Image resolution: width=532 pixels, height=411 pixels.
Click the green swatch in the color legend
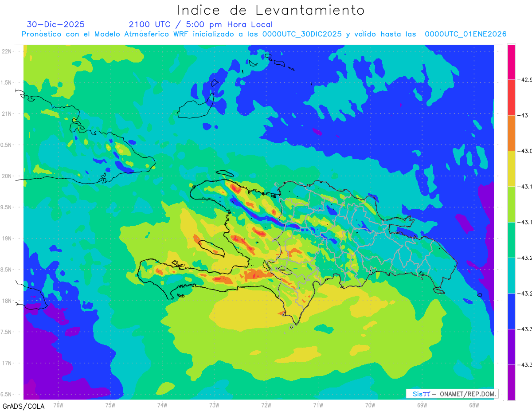point(511,240)
